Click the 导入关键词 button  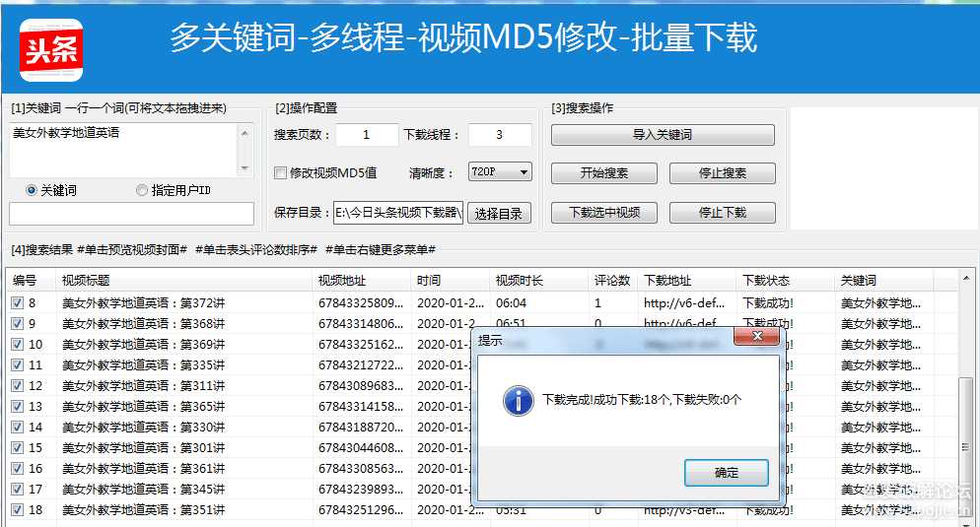(x=663, y=135)
